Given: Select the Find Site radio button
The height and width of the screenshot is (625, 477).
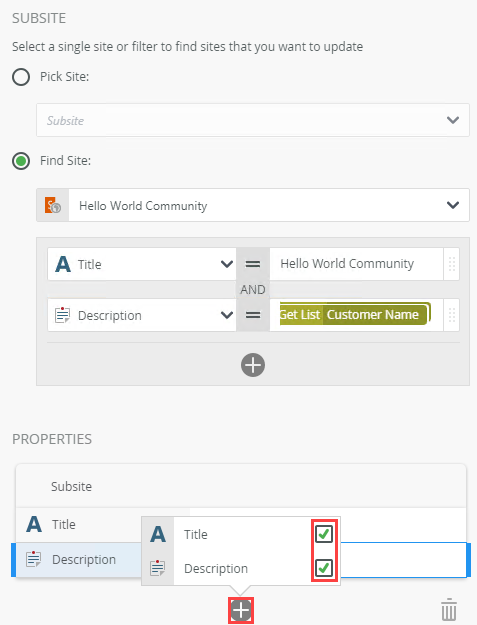Looking at the screenshot, I should 21,161.
